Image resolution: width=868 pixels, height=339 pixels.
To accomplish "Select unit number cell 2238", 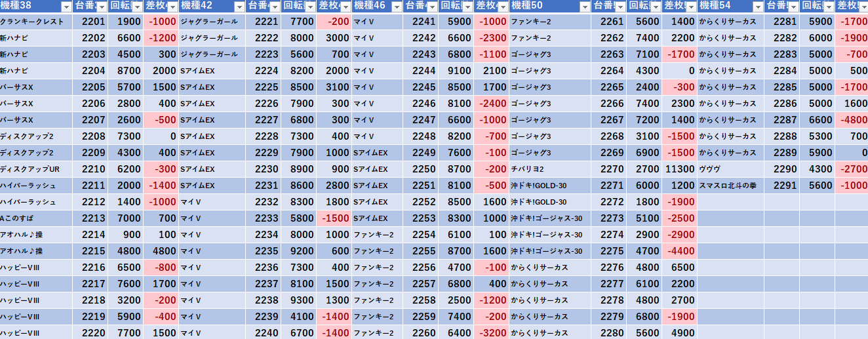I will [263, 300].
